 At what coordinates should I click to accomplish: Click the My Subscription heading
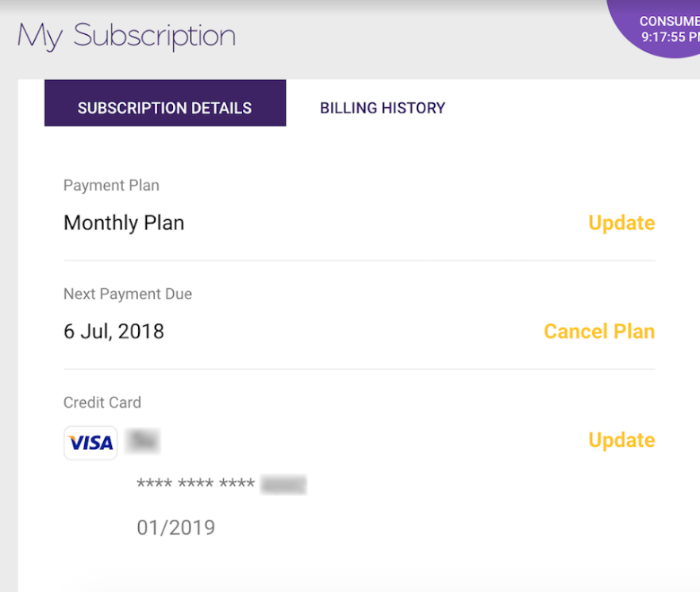point(125,35)
